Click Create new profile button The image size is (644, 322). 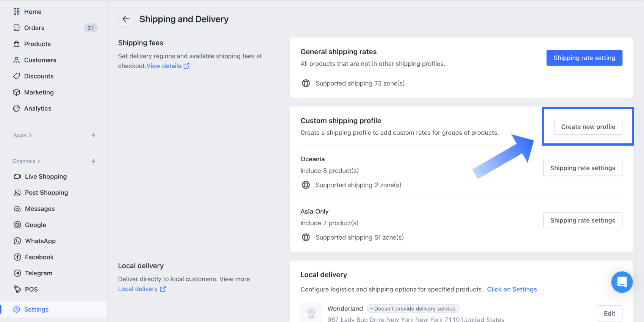588,127
